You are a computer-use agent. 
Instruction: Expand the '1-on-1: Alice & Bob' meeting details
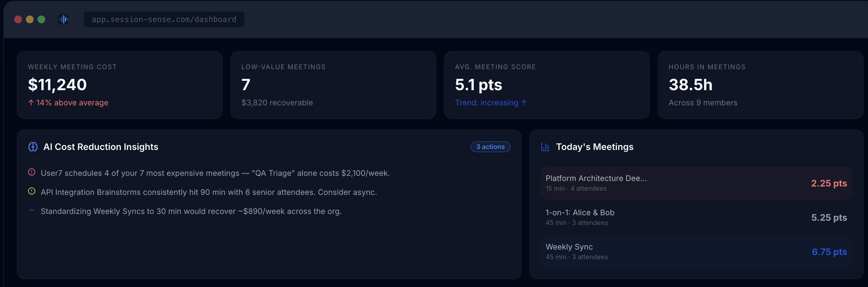click(579, 213)
